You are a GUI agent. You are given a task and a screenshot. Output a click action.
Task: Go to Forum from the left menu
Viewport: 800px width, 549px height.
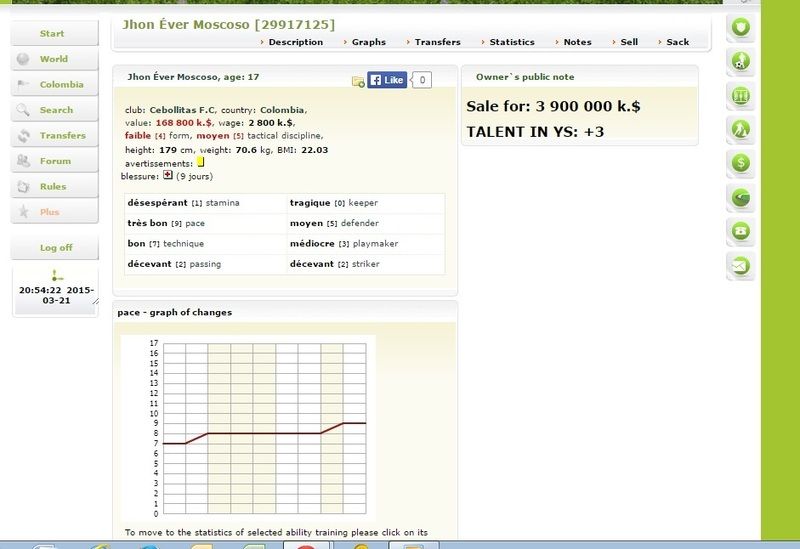pos(55,161)
